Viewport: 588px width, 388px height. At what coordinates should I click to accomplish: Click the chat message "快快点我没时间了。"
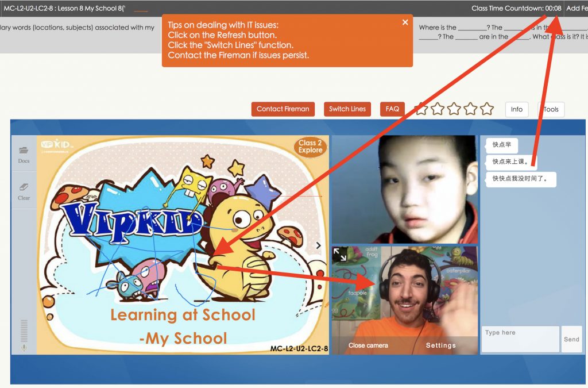521,179
